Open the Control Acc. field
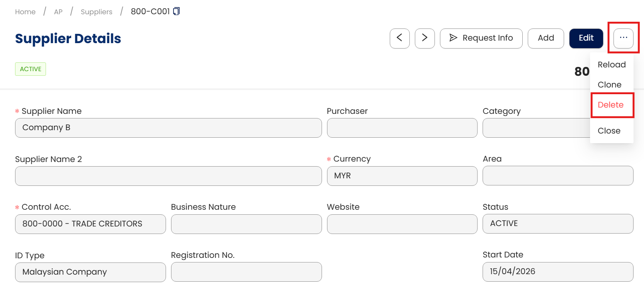This screenshot has height=288, width=644. pyautogui.click(x=90, y=224)
